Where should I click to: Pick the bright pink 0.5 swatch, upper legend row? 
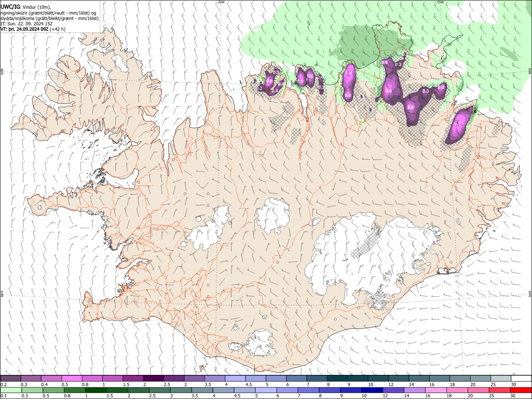72,378
